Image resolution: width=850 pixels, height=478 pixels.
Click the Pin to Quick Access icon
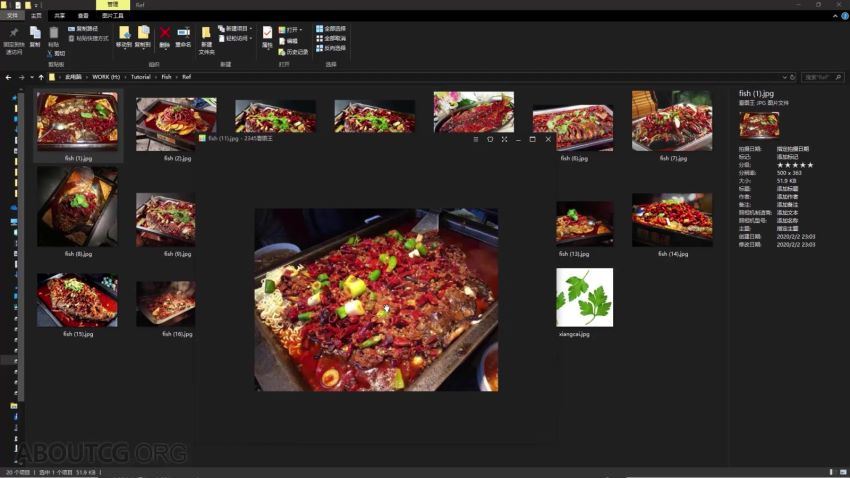[x=14, y=33]
